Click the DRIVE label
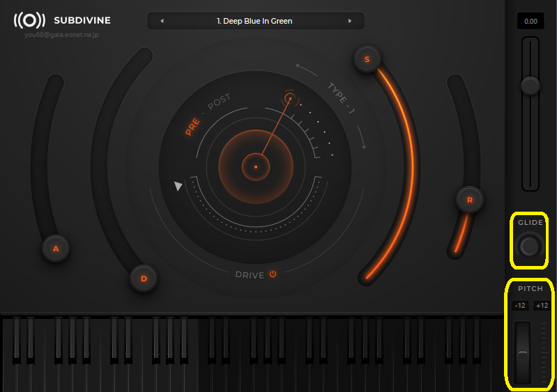The height and width of the screenshot is (392, 557). [x=250, y=275]
